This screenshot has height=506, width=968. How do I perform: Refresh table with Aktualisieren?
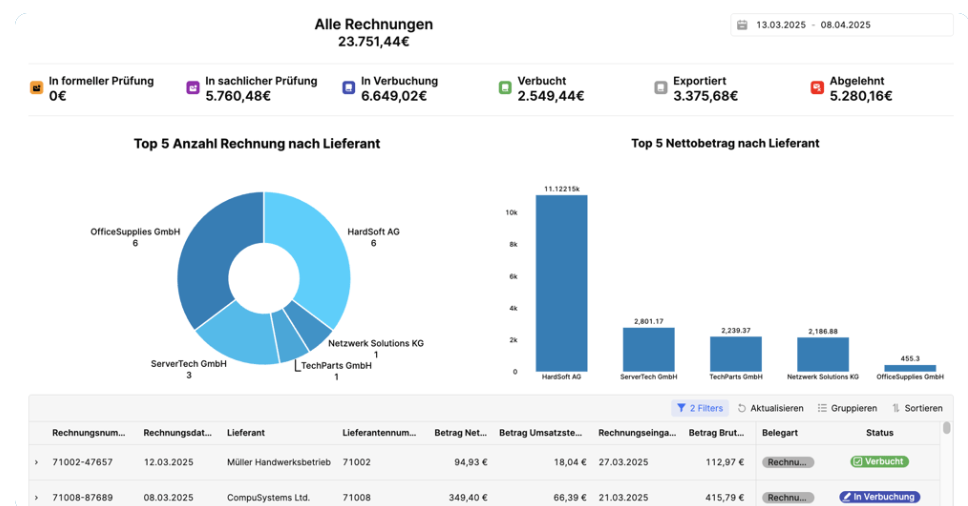[770, 408]
